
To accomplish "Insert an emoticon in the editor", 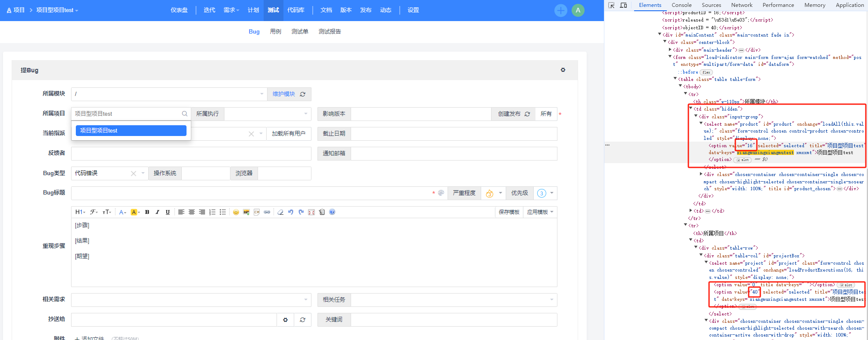I will (x=236, y=212).
